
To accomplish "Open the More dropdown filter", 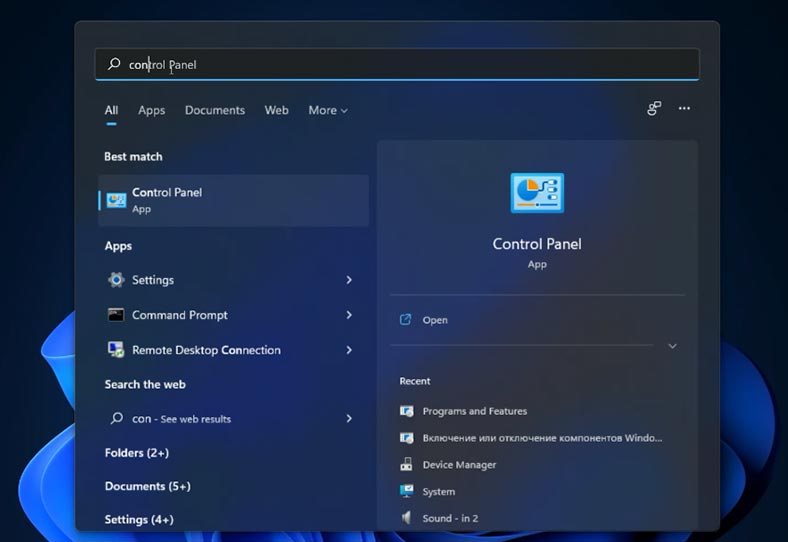I will [x=328, y=110].
